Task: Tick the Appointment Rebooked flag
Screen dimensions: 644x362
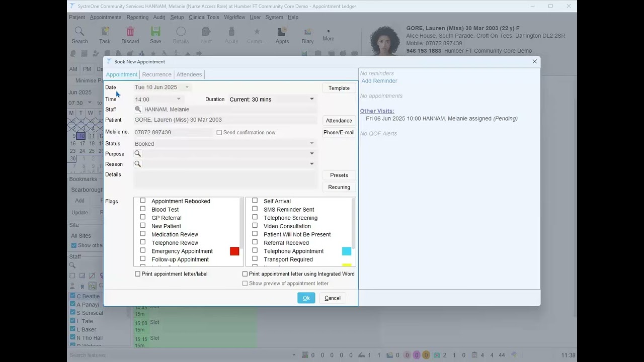Action: click(x=143, y=201)
